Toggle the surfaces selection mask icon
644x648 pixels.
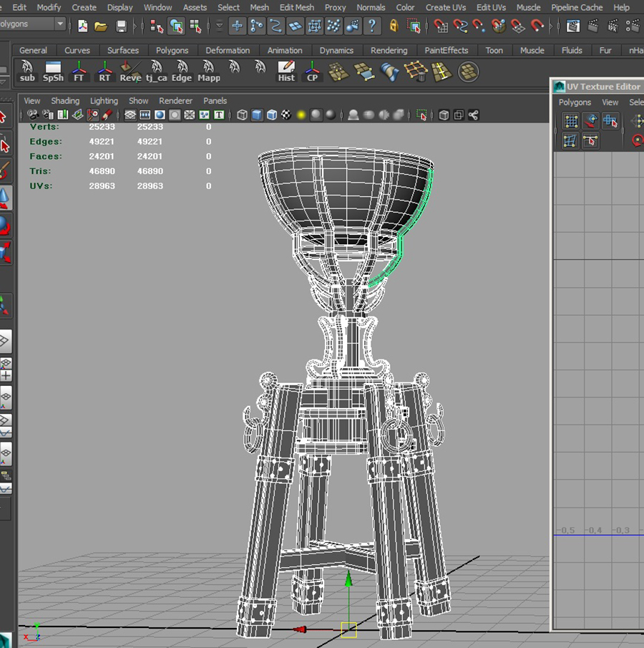point(295,26)
